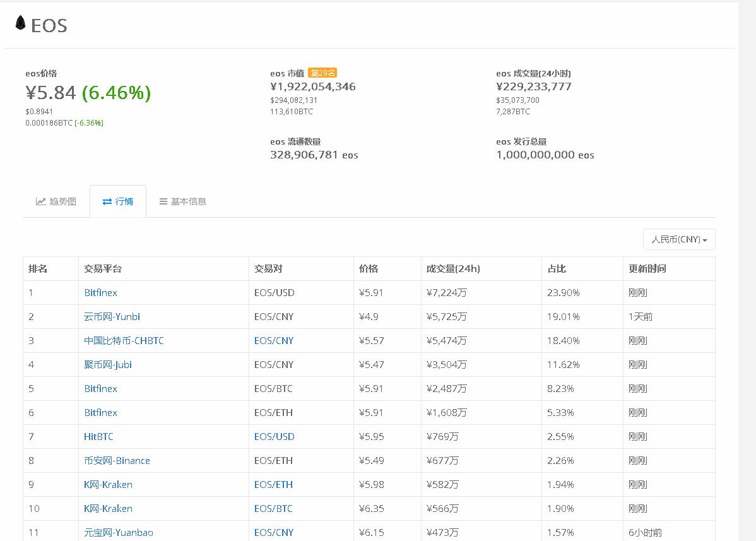Click EOS/BTC pair link for Kraken

point(273,509)
